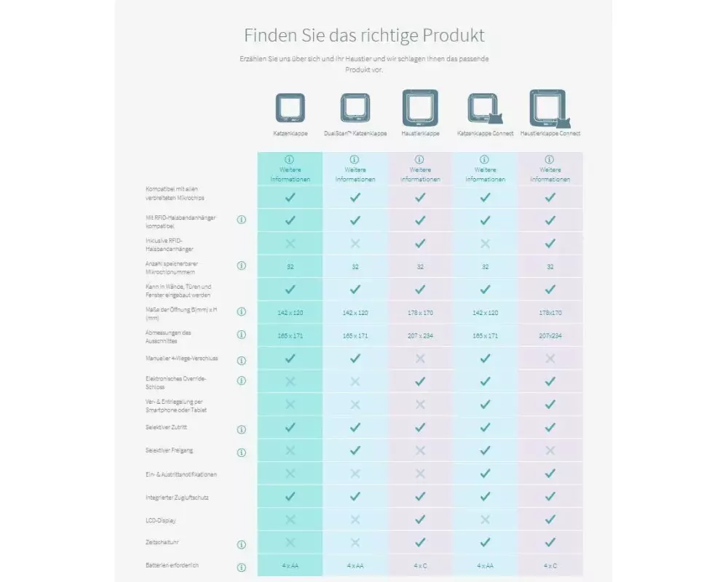Open 'Weitere Informationen' for Haustierklappe Connect
The width and height of the screenshot is (728, 582).
pos(550,169)
